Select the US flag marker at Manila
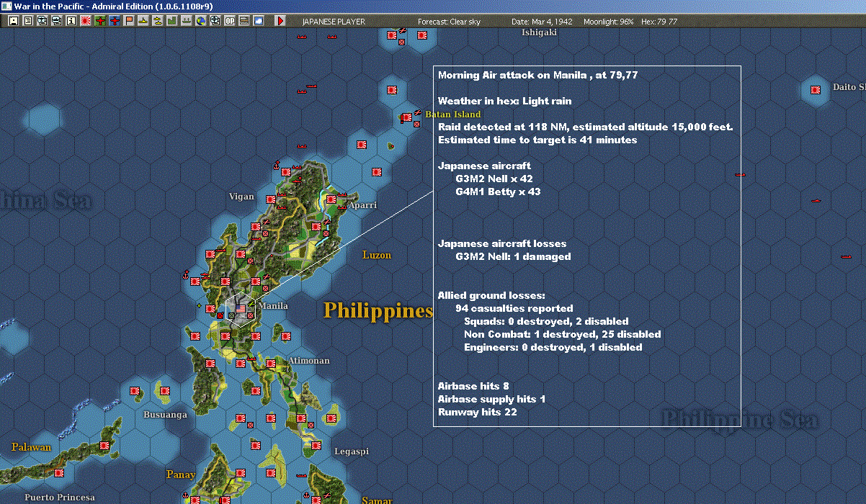This screenshot has height=504, width=866. [241, 308]
